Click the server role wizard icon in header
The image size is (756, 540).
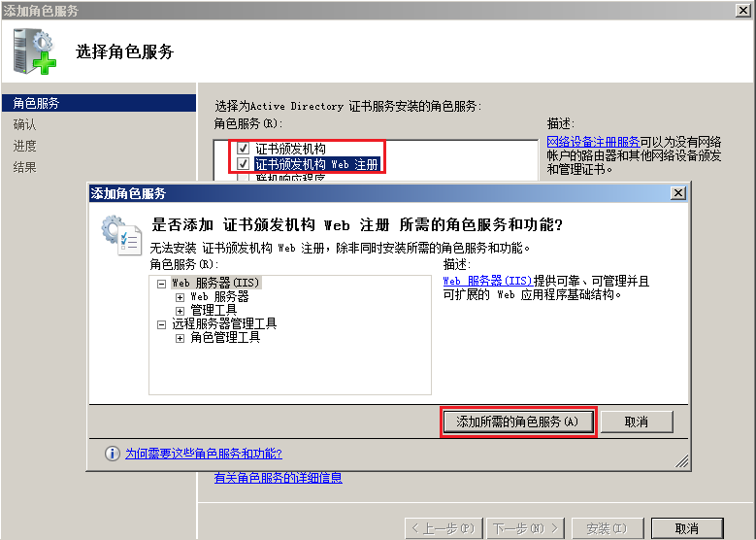pos(35,51)
